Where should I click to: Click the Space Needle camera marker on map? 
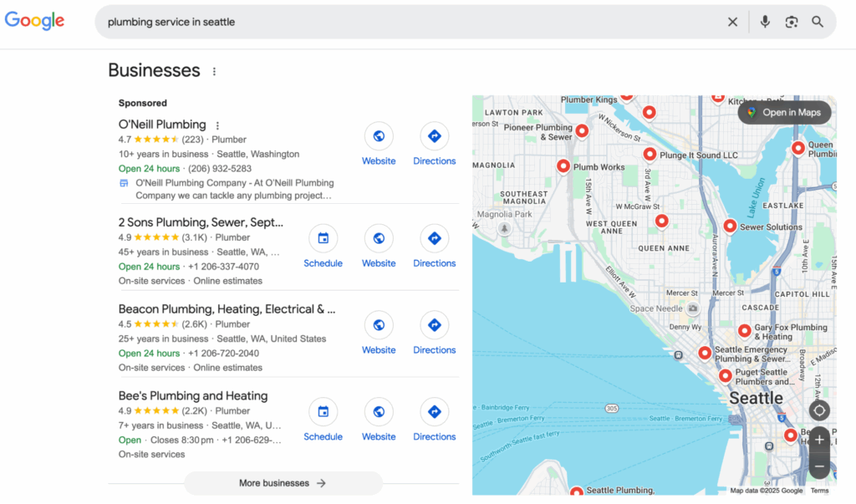[x=693, y=308]
